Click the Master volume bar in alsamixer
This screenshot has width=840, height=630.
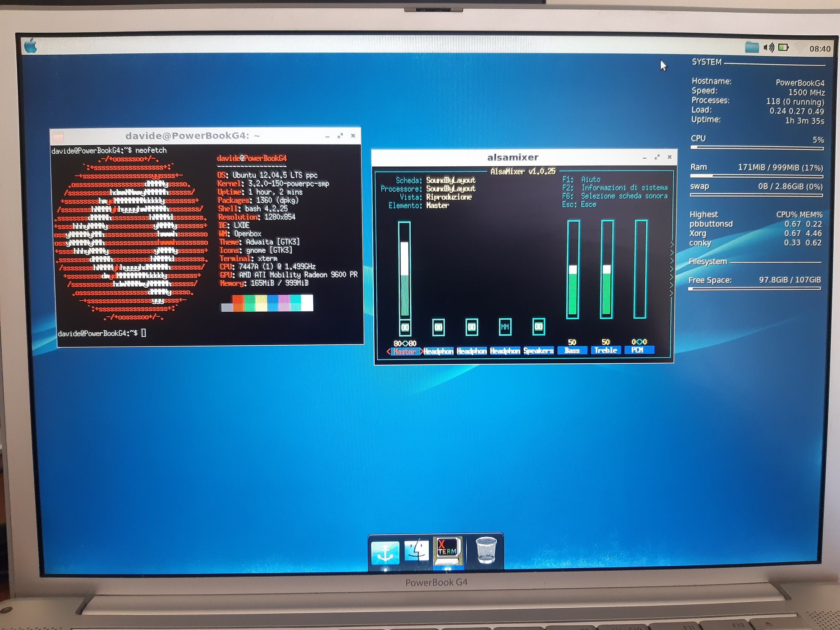pyautogui.click(x=404, y=270)
